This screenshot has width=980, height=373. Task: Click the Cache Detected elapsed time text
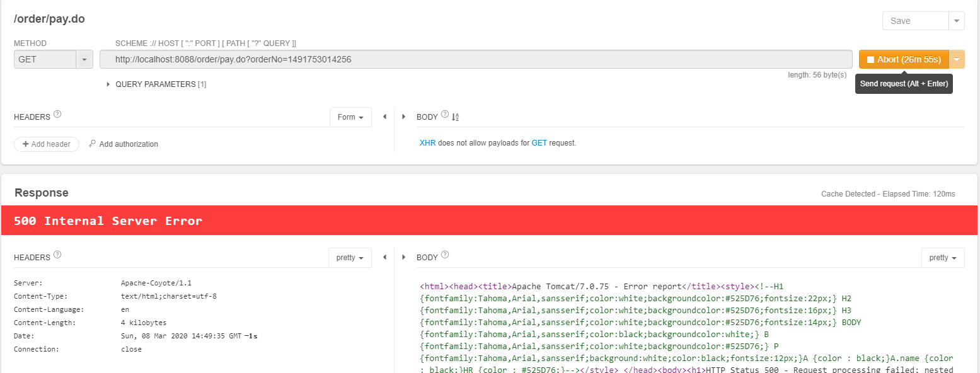tap(888, 194)
